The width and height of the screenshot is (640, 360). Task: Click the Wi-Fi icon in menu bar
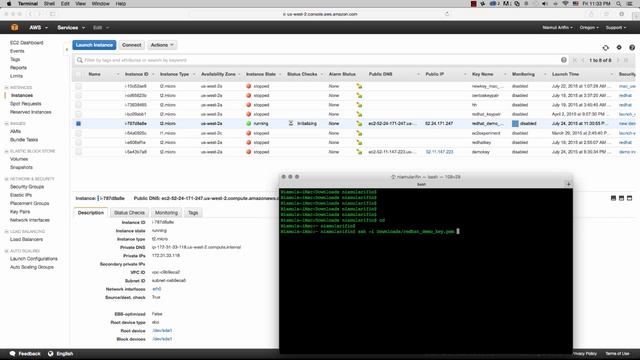(x=565, y=4)
